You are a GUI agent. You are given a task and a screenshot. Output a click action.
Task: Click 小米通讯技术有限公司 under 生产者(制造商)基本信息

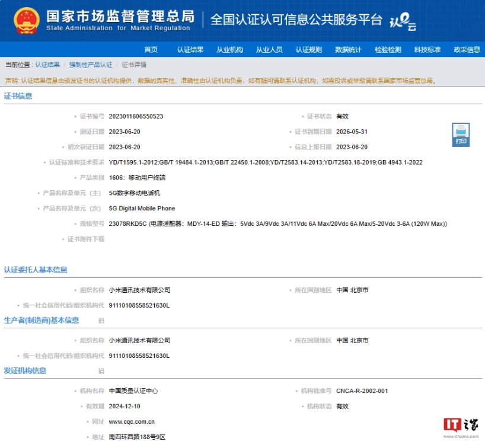tap(139, 340)
